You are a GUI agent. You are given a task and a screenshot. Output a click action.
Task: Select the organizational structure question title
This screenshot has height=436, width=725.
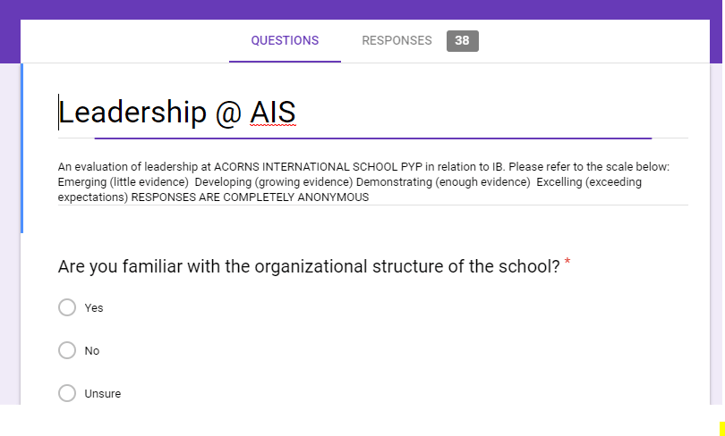(308, 267)
